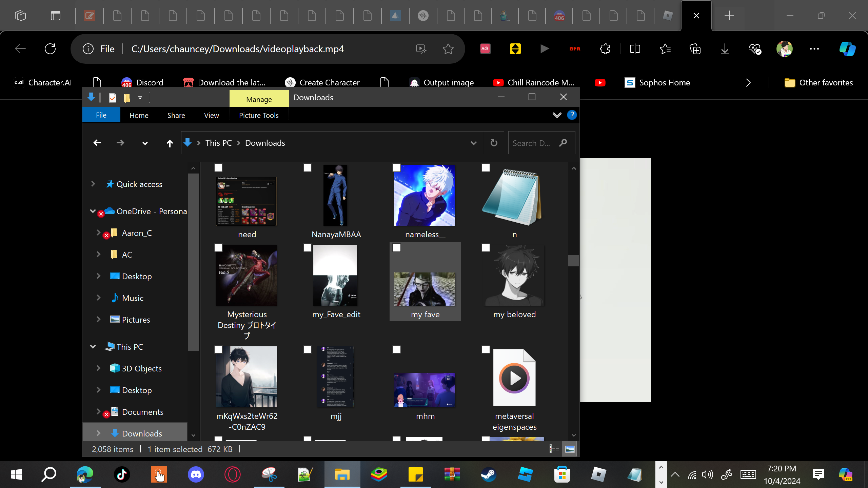This screenshot has width=868, height=488.
Task: Open the Edge Extensions puzzle icon
Action: pos(605,49)
